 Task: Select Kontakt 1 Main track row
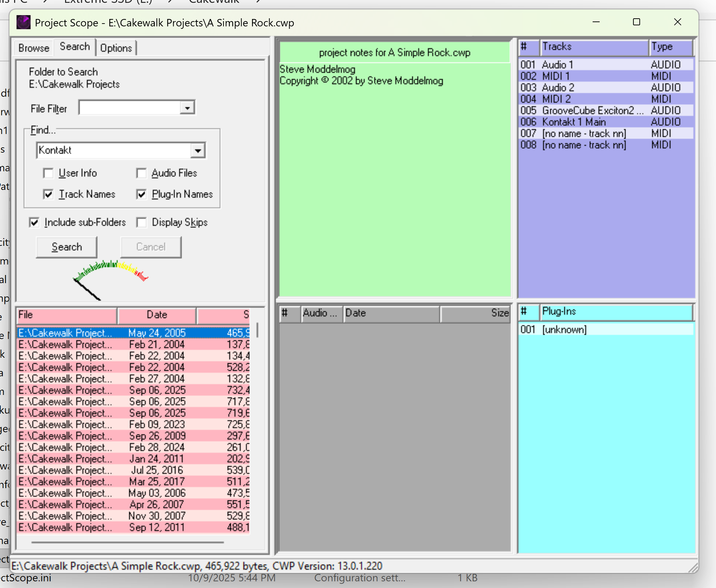tap(574, 122)
